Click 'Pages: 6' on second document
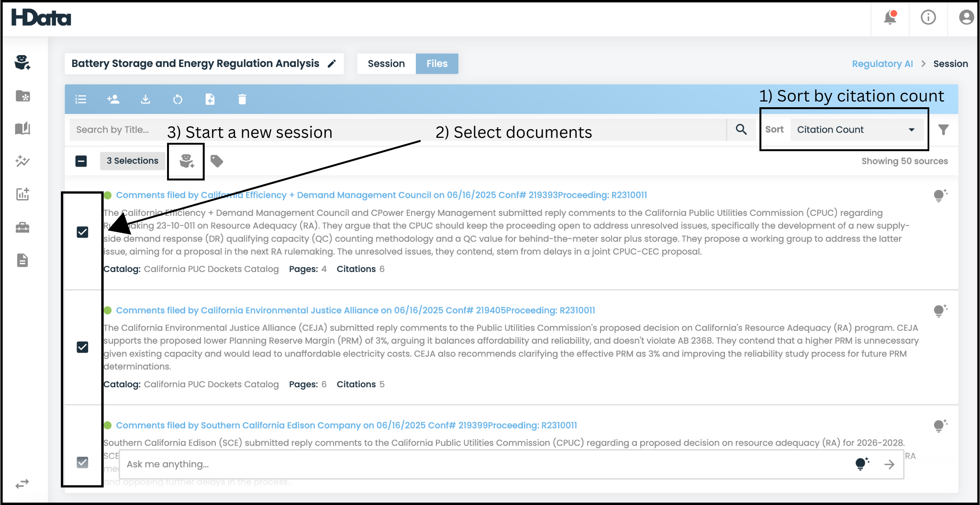This screenshot has width=980, height=505. [x=308, y=384]
